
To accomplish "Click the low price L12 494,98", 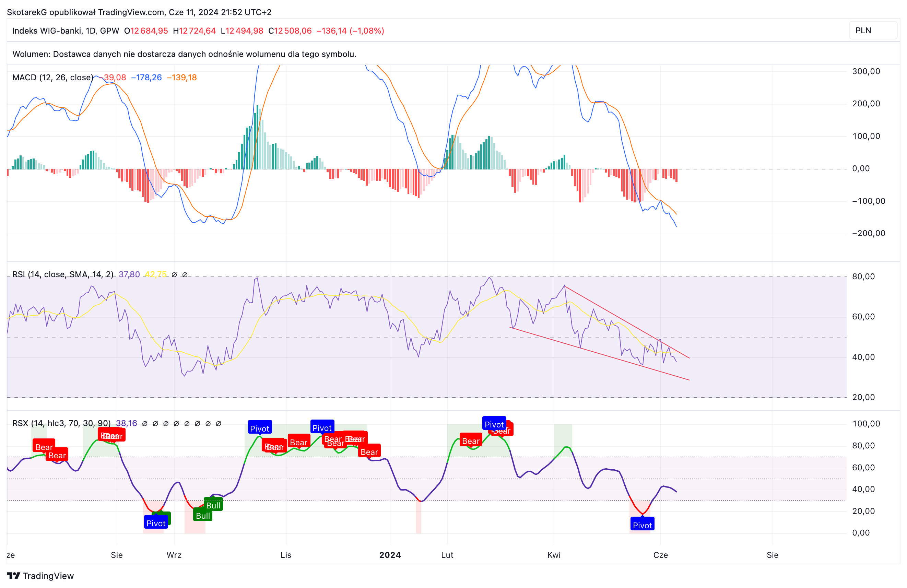I will pyautogui.click(x=242, y=31).
